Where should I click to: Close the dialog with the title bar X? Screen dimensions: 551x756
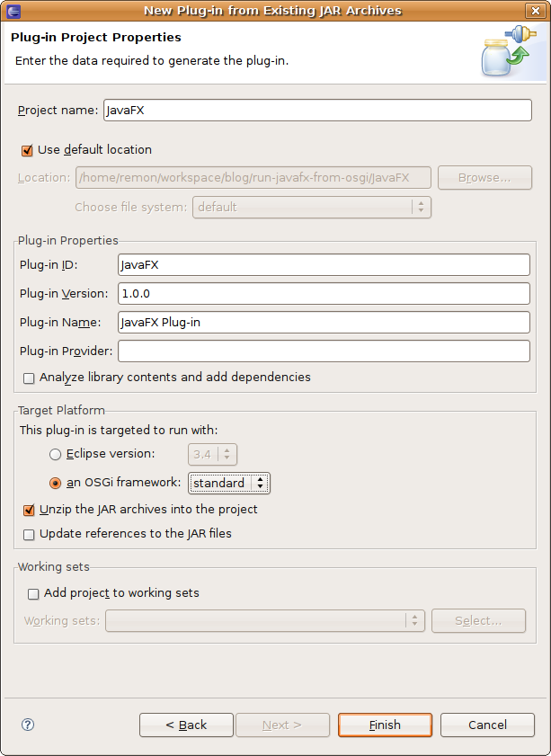pos(538,10)
